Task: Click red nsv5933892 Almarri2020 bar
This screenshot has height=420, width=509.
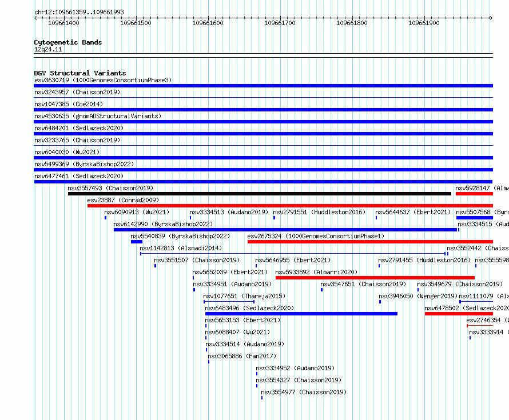Action: click(375, 278)
